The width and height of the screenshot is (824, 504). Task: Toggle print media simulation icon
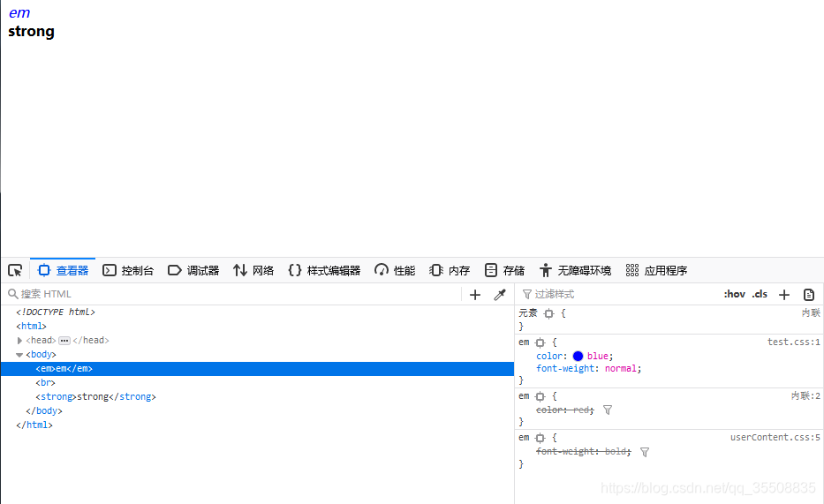click(x=809, y=295)
